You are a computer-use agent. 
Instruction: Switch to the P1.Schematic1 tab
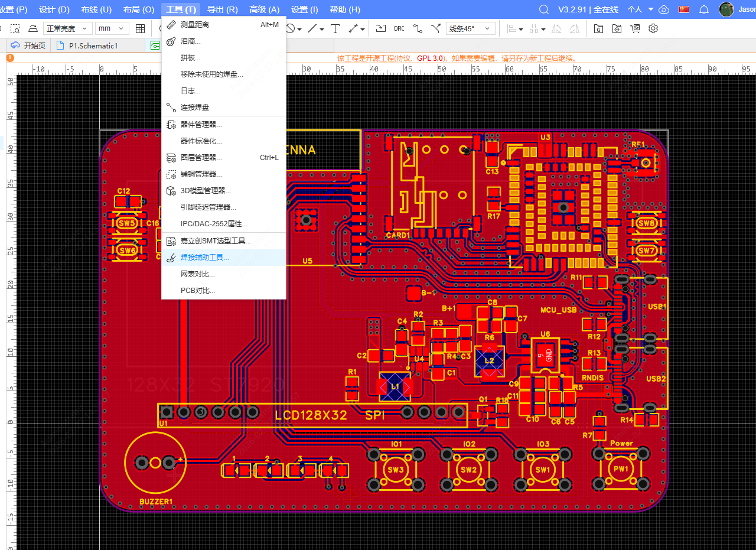click(93, 45)
